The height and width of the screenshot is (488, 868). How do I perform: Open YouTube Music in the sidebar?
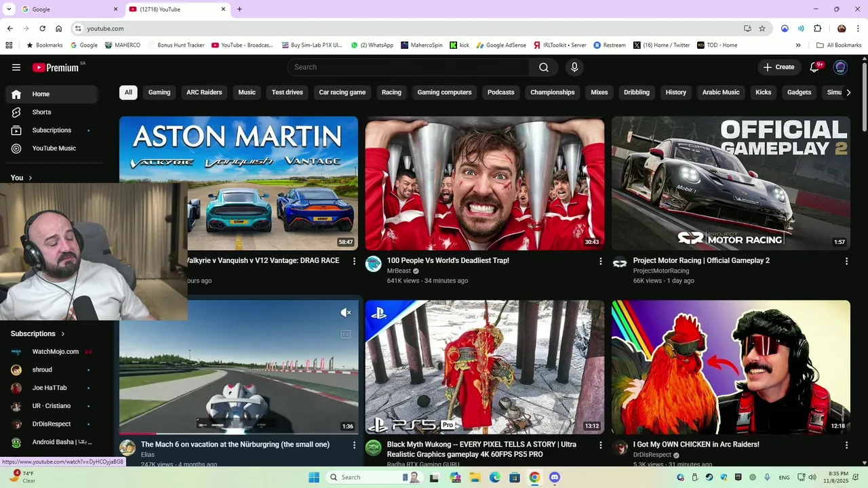coord(52,148)
